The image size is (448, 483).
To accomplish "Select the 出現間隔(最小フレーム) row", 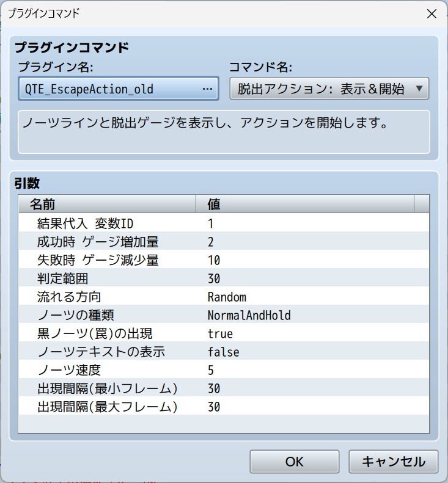I will 224,388.
